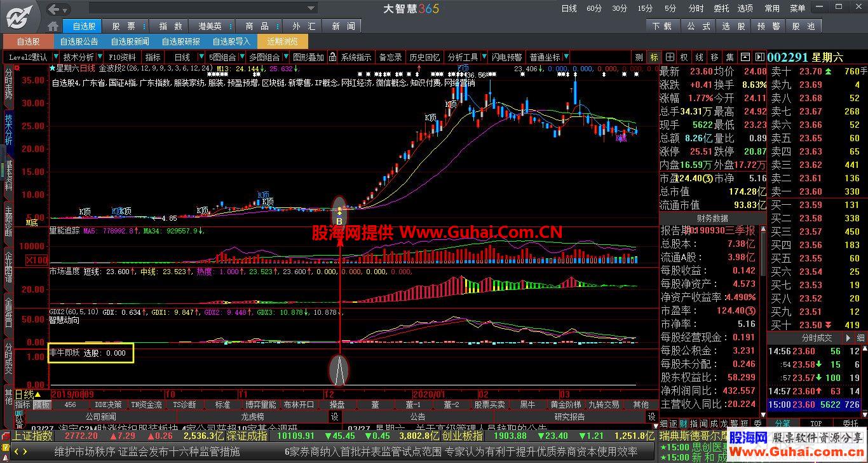This screenshot has width=868, height=463.
Task: Switch chart to 30分 period
Action: [620, 9]
